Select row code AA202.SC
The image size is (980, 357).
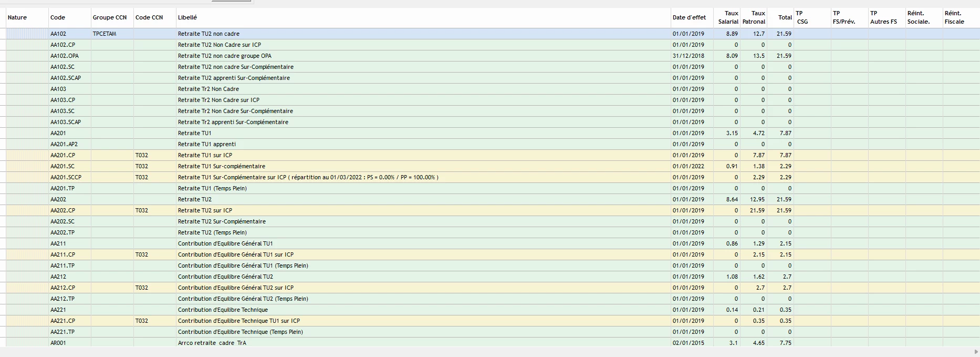click(62, 221)
